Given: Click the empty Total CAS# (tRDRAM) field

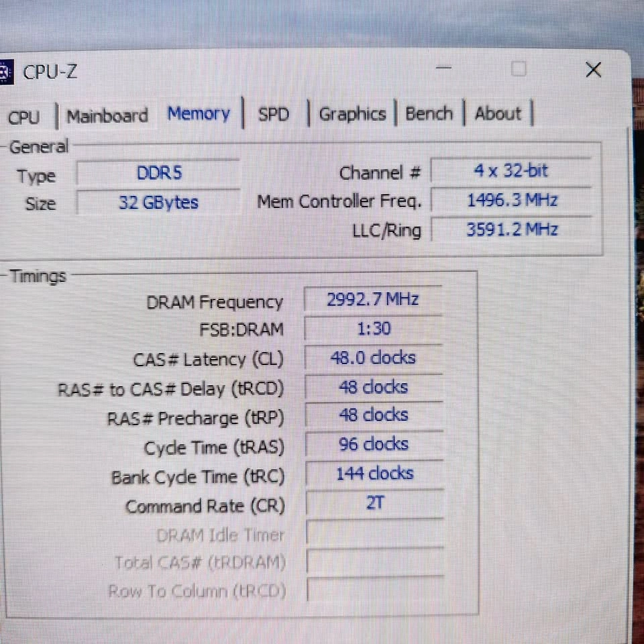Looking at the screenshot, I should [376, 561].
